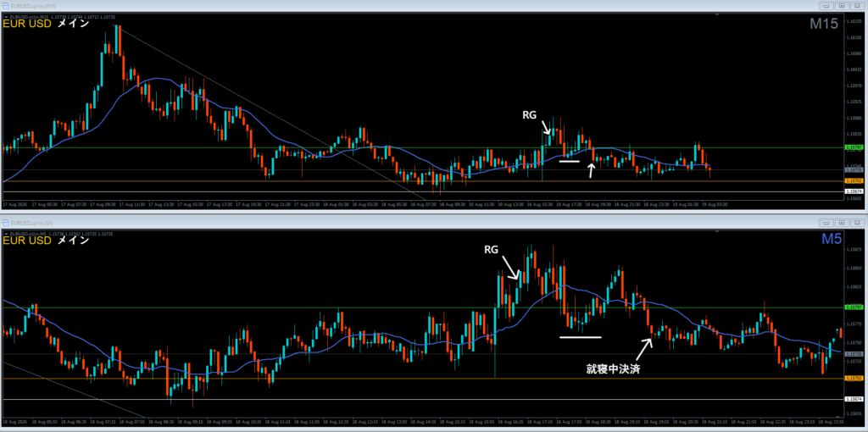Restore the EURUSD M15 chart window

pyautogui.click(x=842, y=6)
